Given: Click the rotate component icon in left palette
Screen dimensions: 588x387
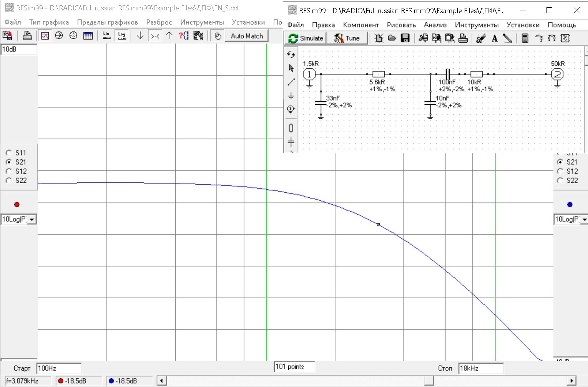Looking at the screenshot, I should [291, 55].
